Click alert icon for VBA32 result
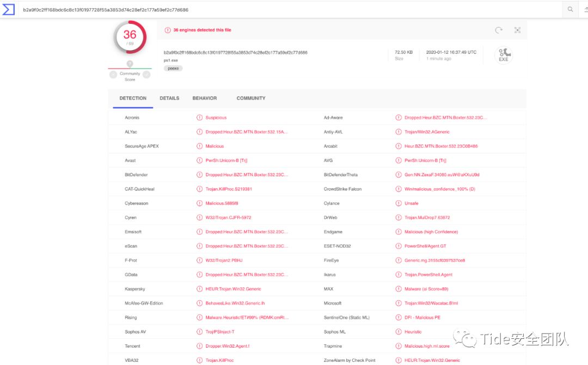 click(199, 360)
